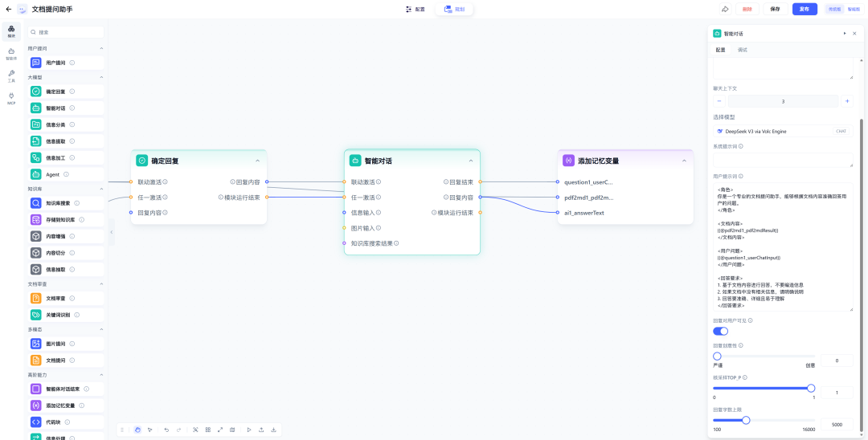Activate the hand pan tool
The width and height of the screenshot is (868, 440).
click(x=137, y=430)
